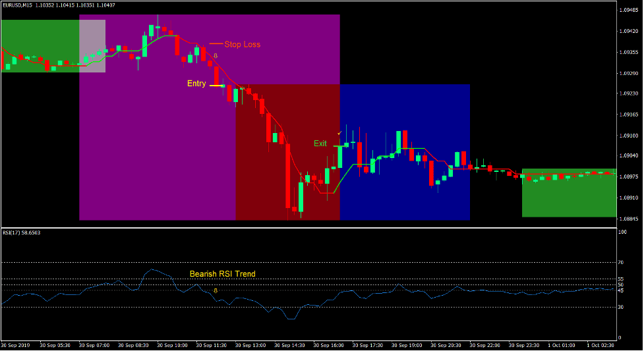The height and width of the screenshot is (351, 644).
Task: Click the 30 Sep 07:00 time label
Action: tap(94, 345)
